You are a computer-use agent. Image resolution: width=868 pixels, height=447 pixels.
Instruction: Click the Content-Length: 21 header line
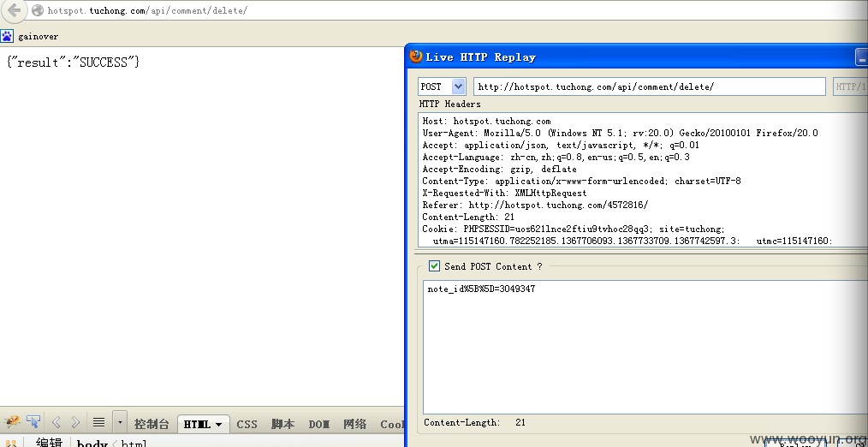tap(468, 218)
